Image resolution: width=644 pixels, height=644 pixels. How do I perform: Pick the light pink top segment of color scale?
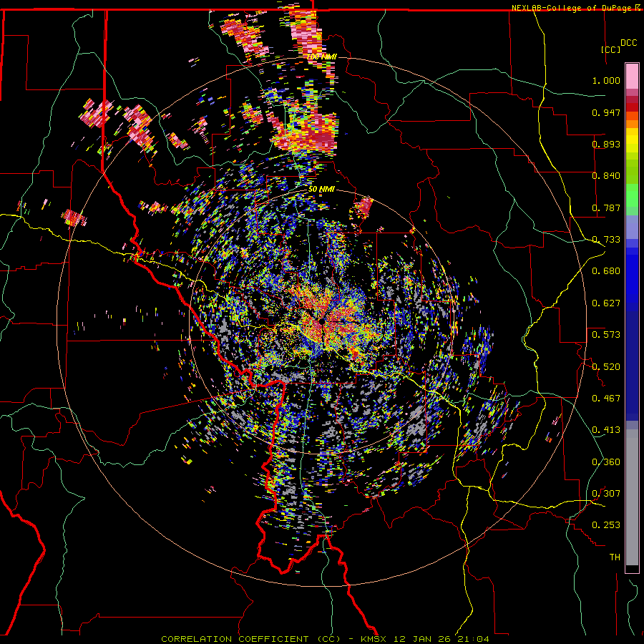point(632,77)
